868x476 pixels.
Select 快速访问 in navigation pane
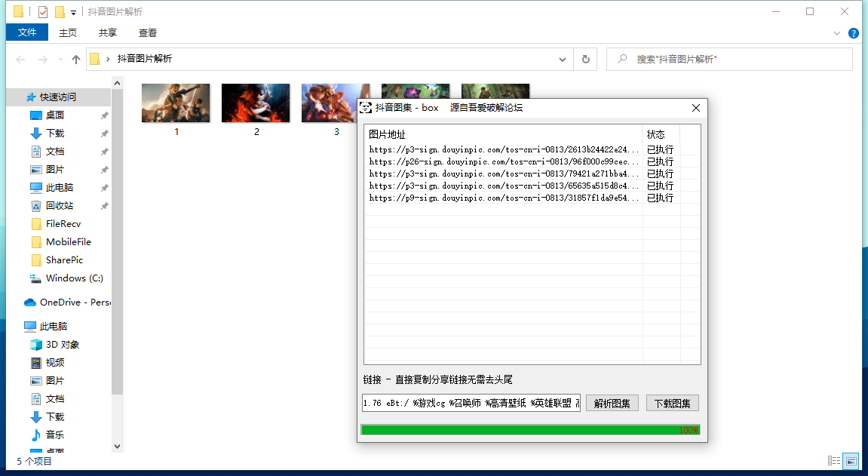[57, 97]
